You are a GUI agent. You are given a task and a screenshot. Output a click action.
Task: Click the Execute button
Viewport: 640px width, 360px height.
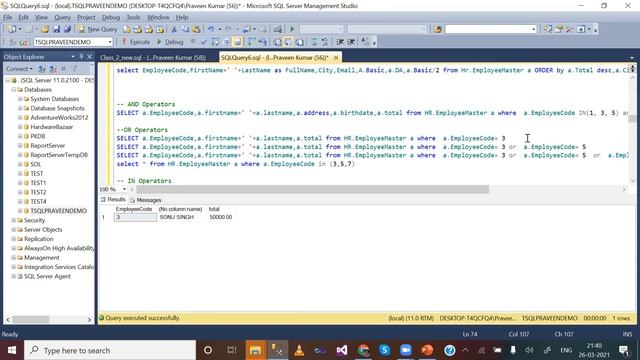point(136,42)
